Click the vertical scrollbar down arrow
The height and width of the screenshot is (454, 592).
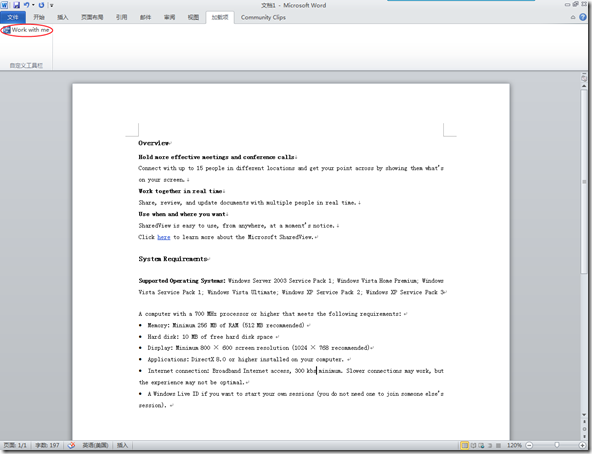point(584,415)
